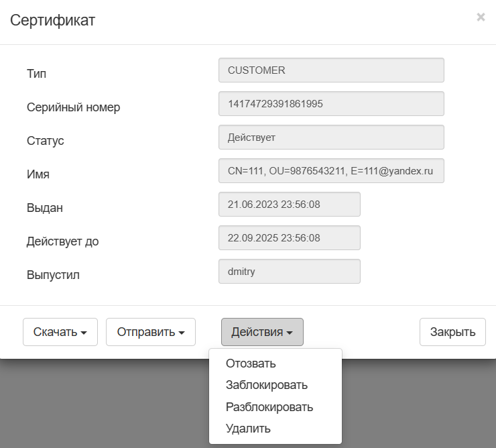Select the Выдан date field
Image resolution: width=496 pixels, height=448 pixels.
[290, 205]
